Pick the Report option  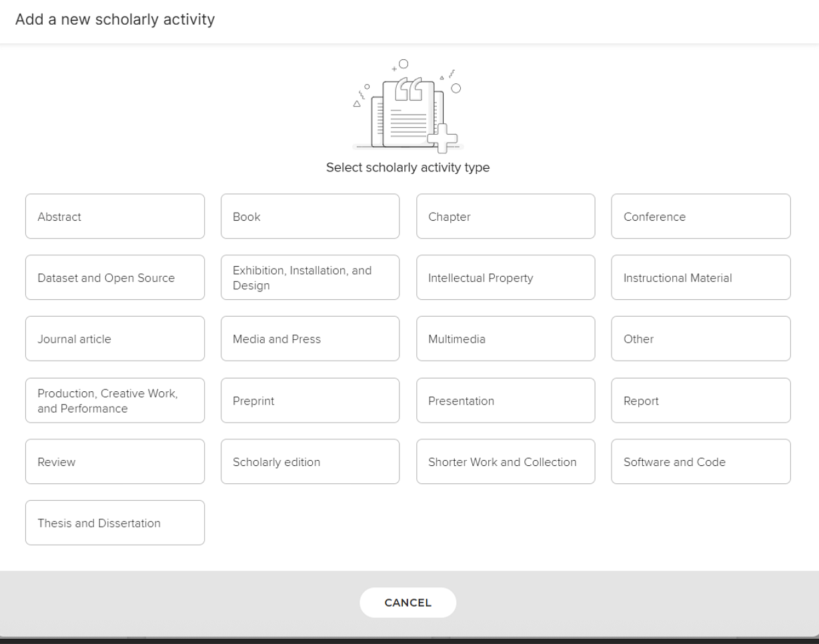701,401
